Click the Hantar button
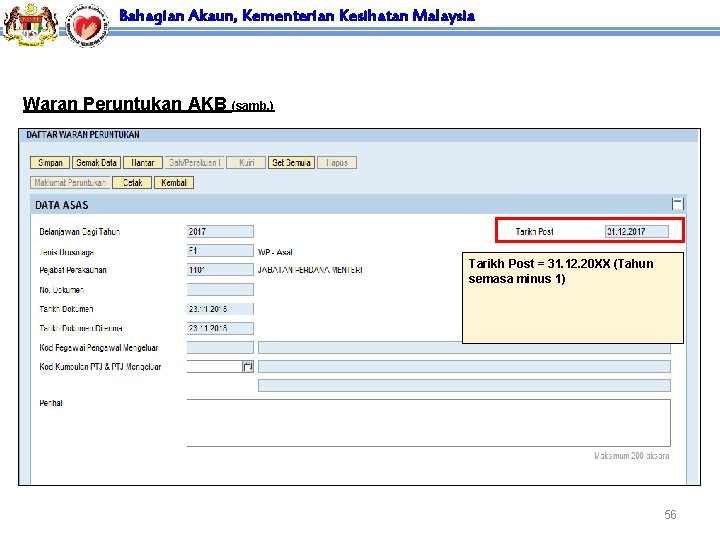 [x=142, y=163]
